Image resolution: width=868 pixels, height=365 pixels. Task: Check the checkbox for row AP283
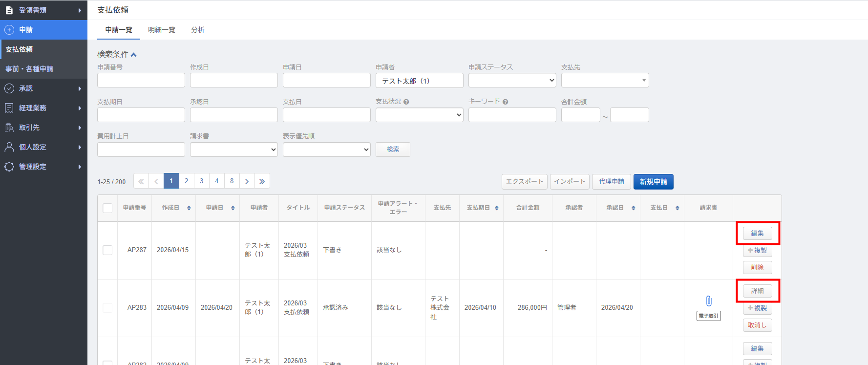(x=107, y=308)
